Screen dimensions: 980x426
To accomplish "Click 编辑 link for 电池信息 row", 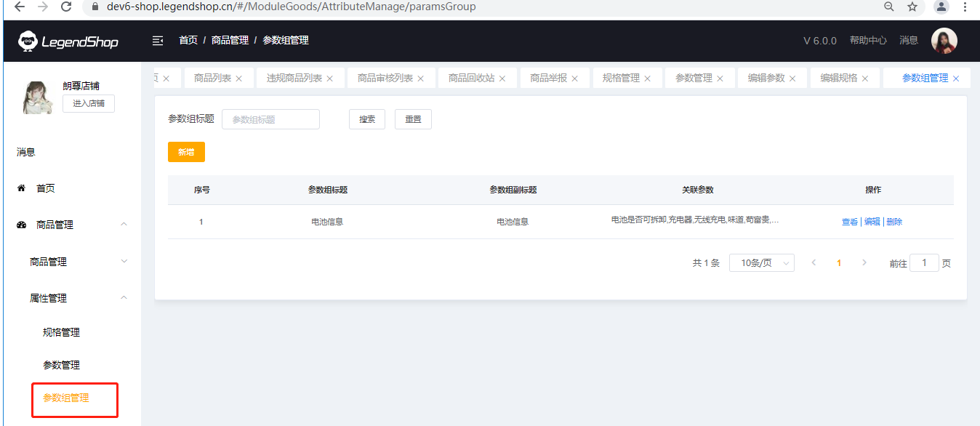I will click(x=872, y=222).
